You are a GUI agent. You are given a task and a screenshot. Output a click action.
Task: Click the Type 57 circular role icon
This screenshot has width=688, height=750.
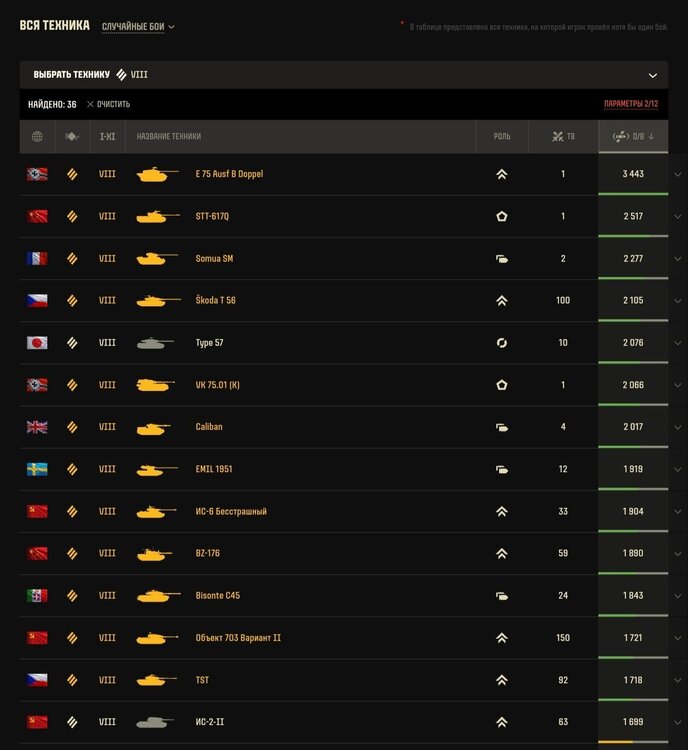501,343
